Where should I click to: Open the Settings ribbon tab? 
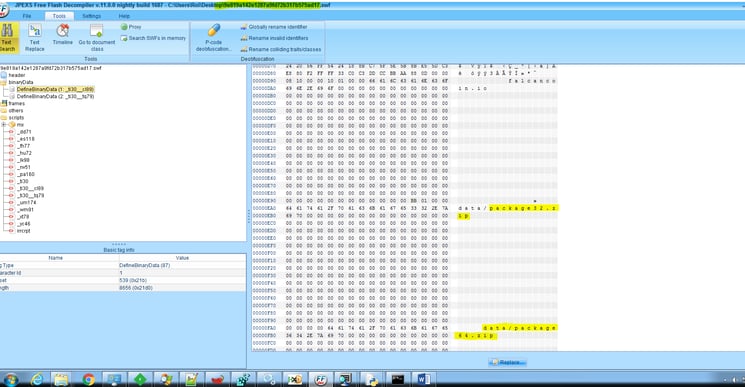[91, 16]
